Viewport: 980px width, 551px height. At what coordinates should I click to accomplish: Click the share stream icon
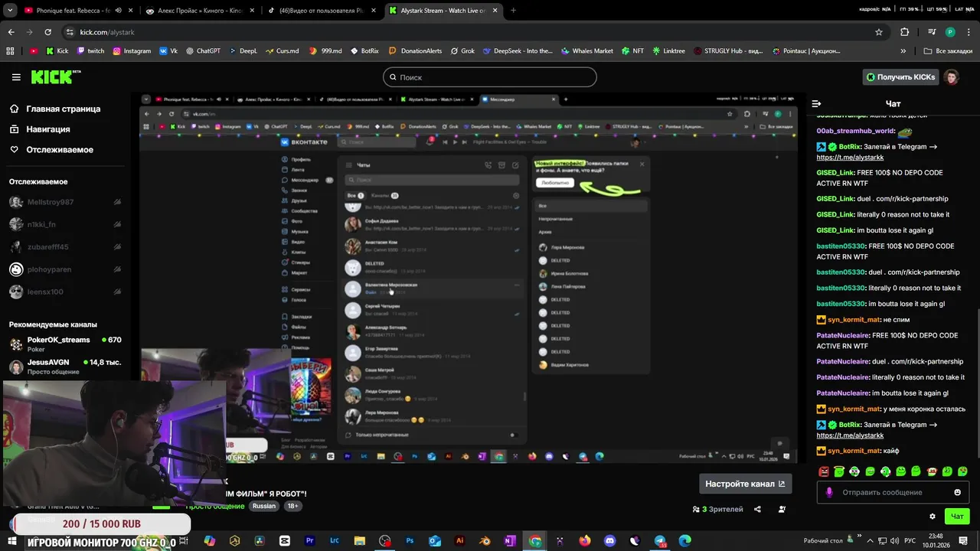(757, 509)
